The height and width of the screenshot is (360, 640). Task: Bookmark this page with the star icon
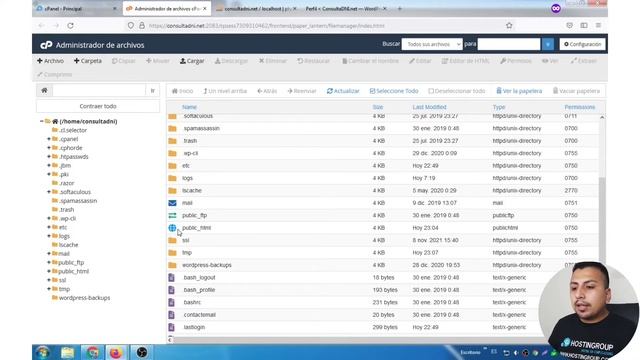pos(509,25)
